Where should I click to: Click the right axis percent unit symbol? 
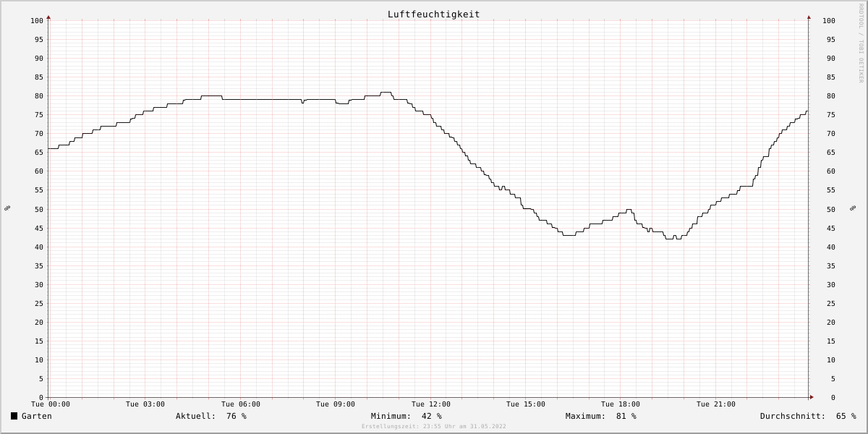[x=853, y=208]
